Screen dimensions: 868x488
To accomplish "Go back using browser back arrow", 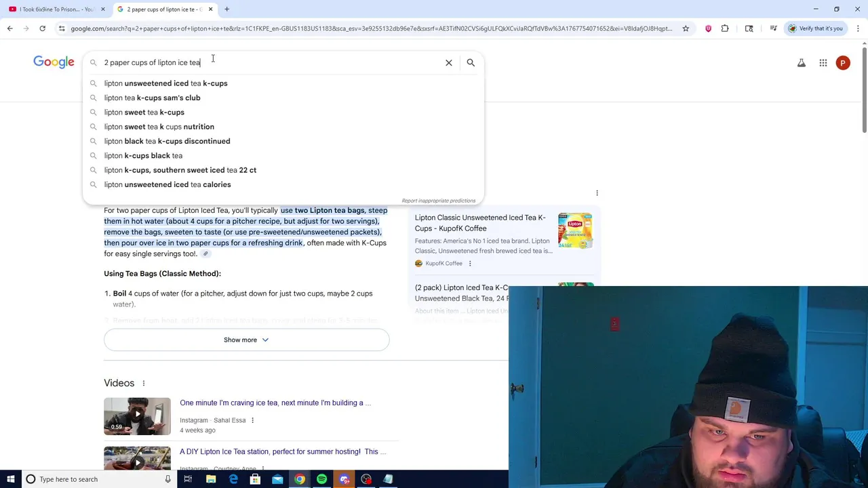I will (9, 28).
